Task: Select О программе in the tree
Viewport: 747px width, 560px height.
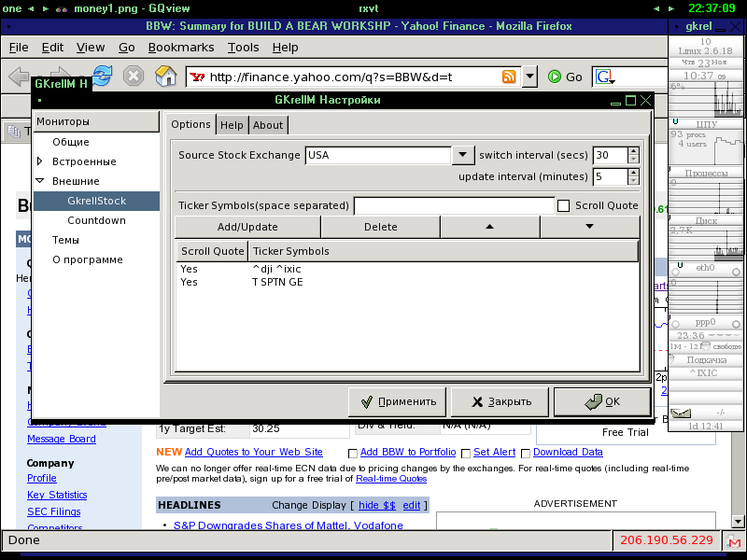Action: [88, 259]
